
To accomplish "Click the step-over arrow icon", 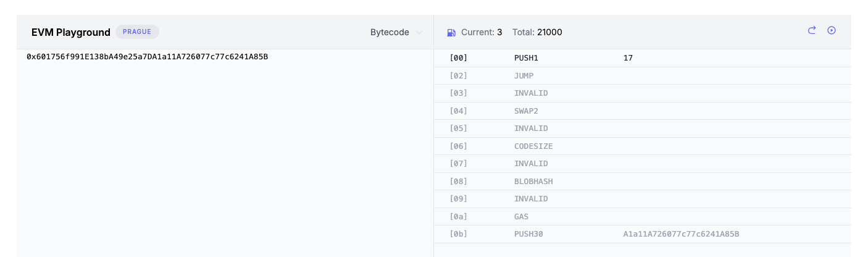I will [812, 30].
